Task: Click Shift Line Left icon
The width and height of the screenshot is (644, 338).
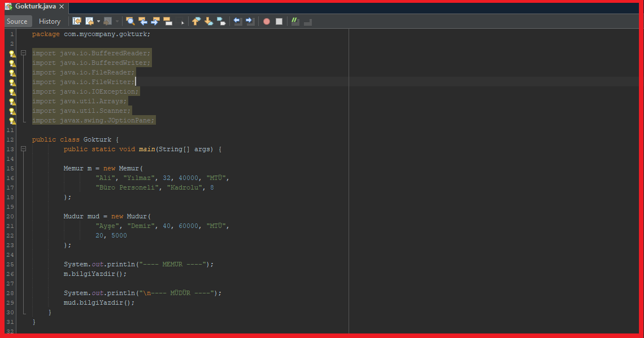Action: click(238, 21)
